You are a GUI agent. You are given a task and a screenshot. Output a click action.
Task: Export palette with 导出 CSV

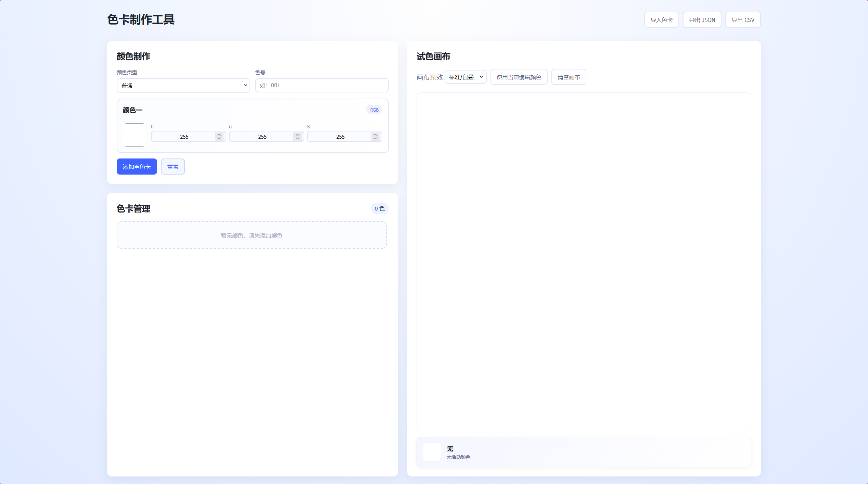click(743, 20)
